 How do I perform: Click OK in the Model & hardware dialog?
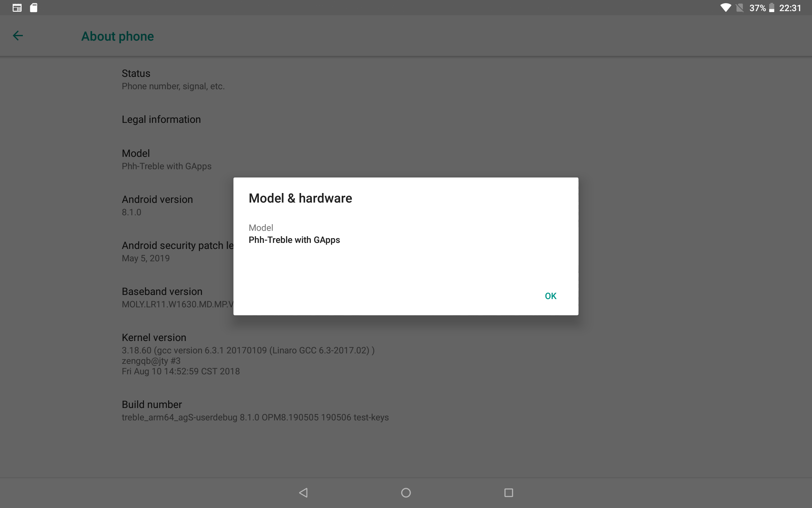(550, 296)
